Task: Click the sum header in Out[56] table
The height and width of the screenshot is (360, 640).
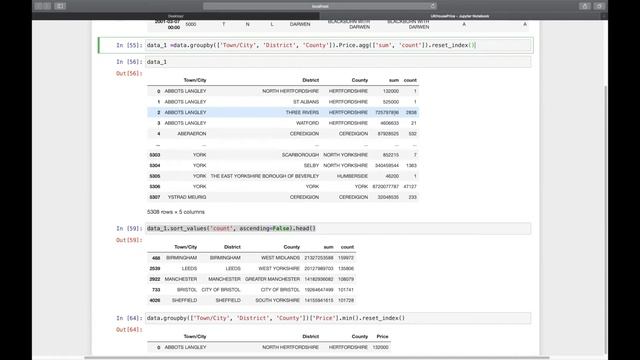Action: point(394,80)
